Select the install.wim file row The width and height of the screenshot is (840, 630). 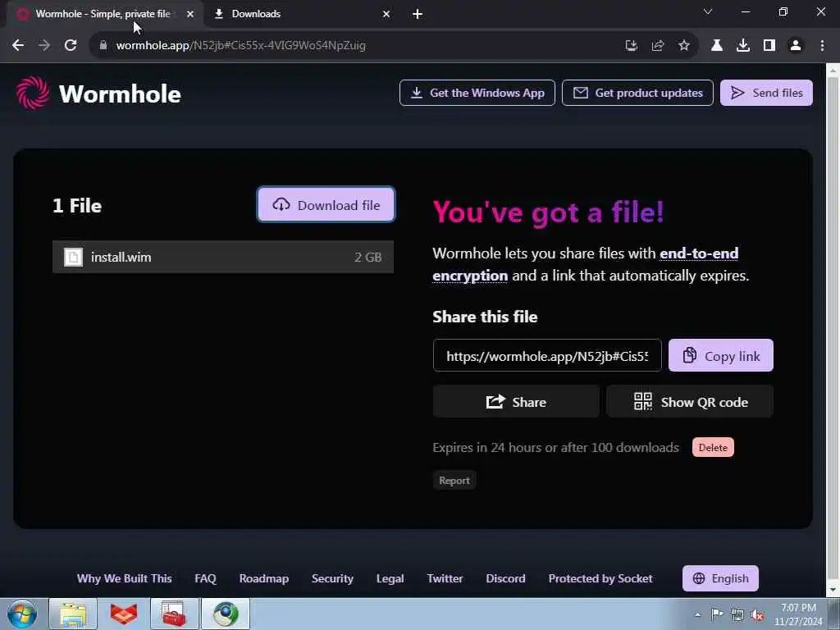point(223,257)
